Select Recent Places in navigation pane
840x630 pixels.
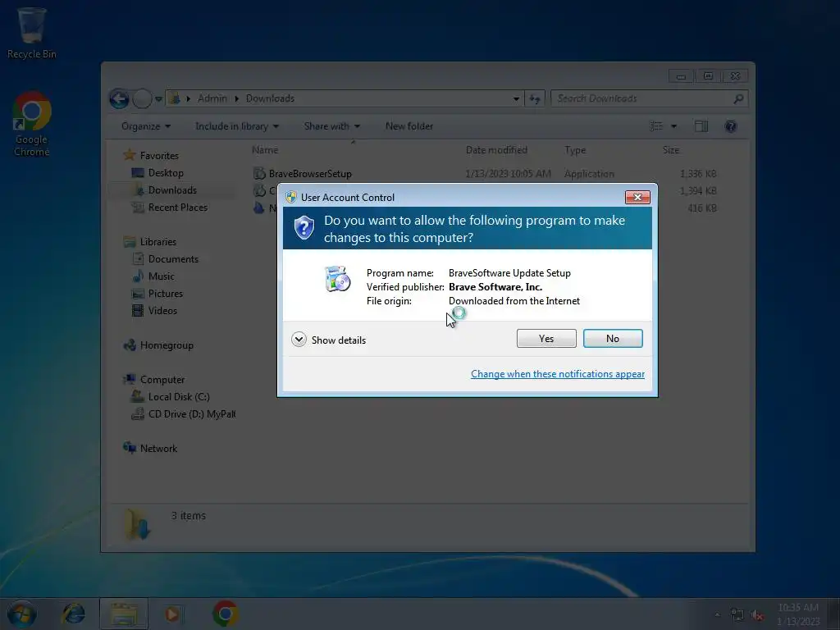click(177, 208)
